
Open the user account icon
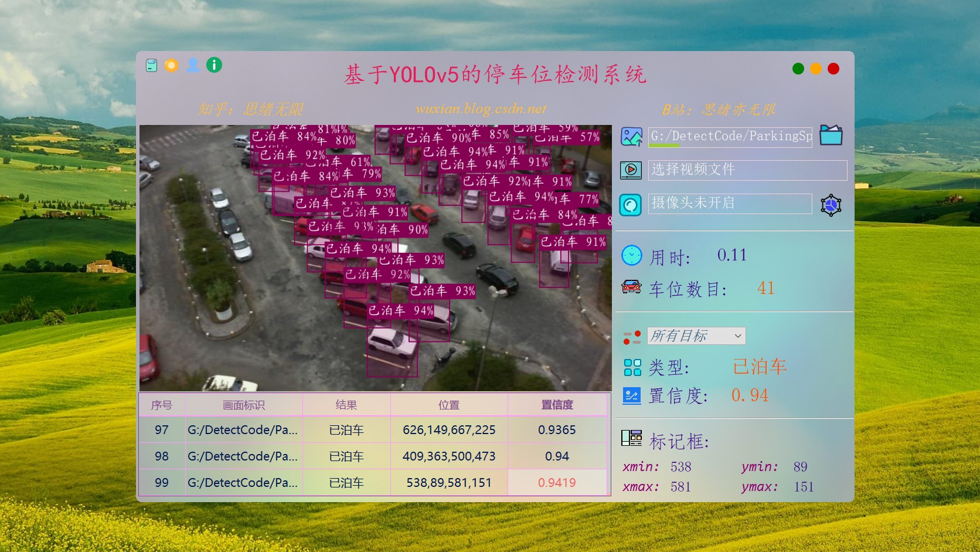tap(193, 65)
